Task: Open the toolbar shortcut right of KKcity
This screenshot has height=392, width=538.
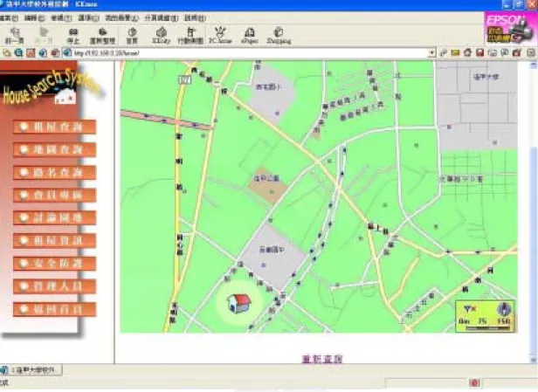Action: (x=190, y=36)
